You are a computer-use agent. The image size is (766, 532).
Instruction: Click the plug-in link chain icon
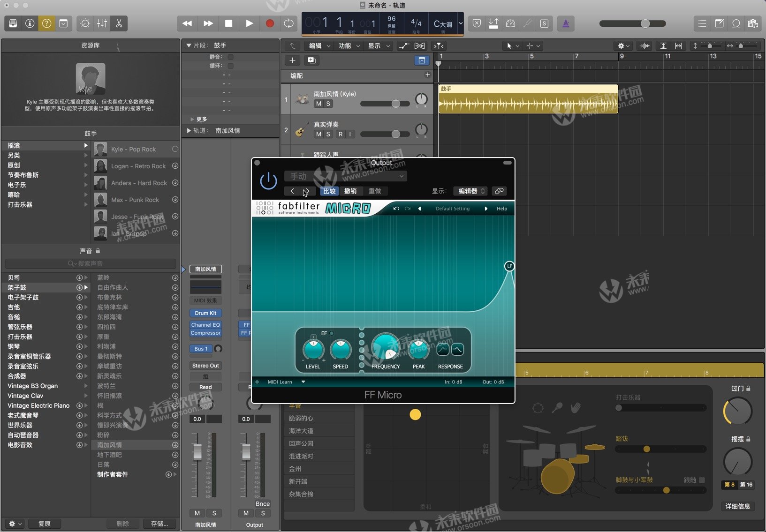click(x=499, y=191)
